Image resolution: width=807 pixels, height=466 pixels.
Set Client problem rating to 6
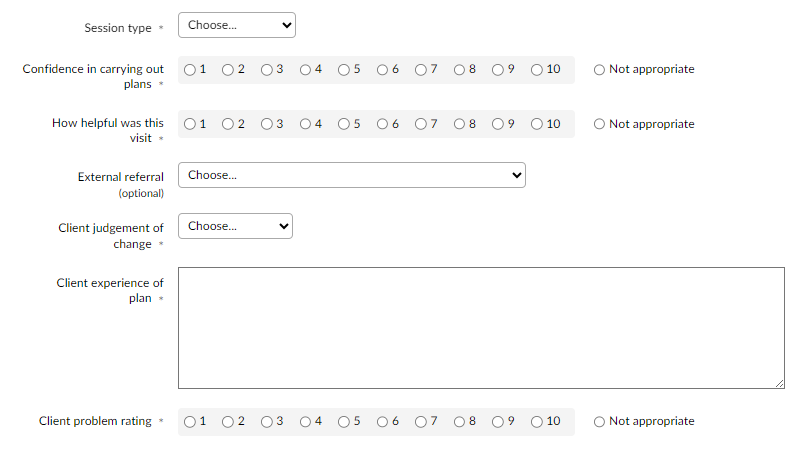click(382, 422)
